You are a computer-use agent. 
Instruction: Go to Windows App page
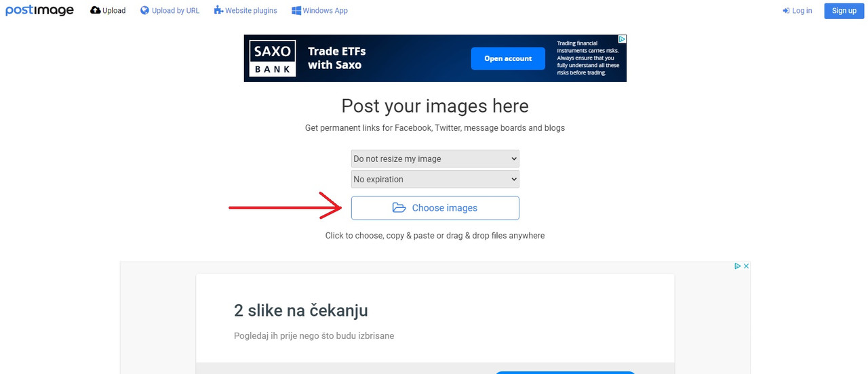320,10
